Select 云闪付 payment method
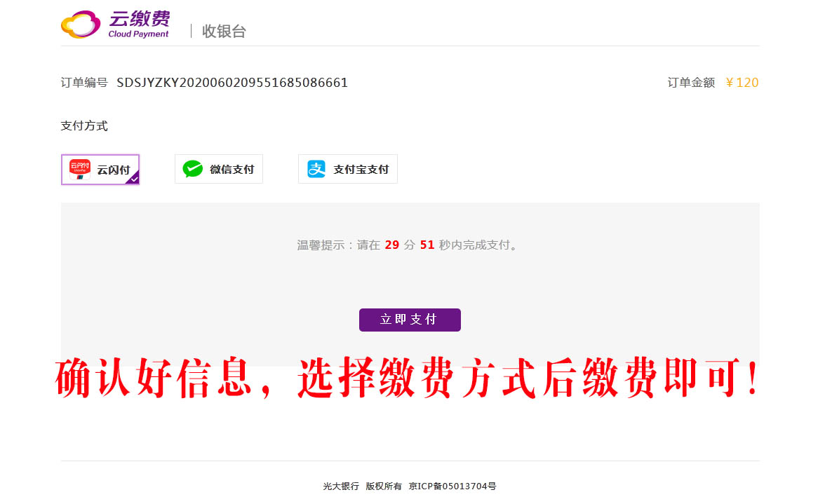Viewport: 825px width, 504px height. point(100,169)
